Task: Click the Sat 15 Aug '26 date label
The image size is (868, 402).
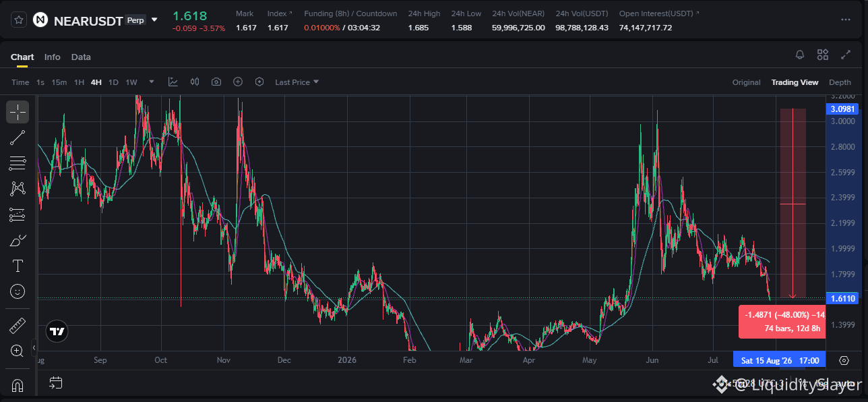Action: [x=779, y=361]
